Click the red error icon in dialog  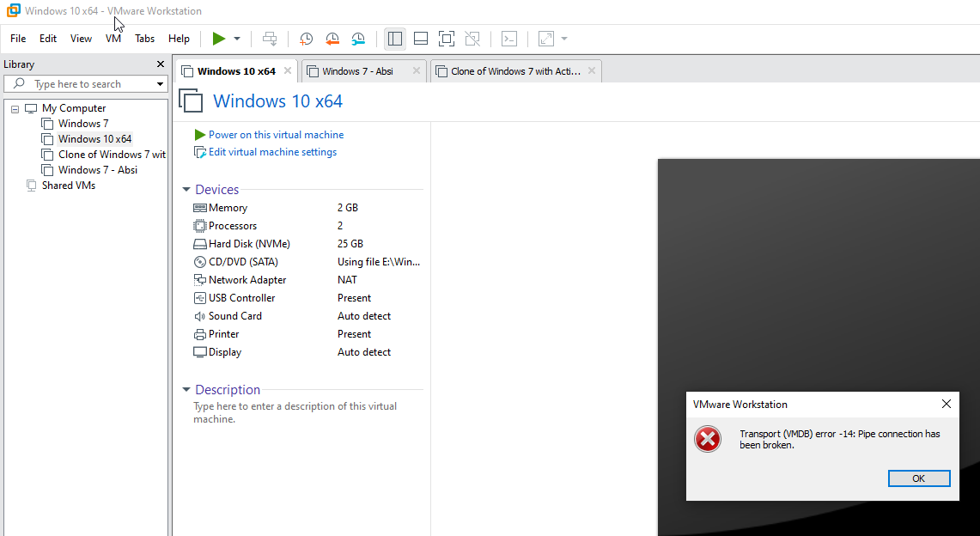708,439
